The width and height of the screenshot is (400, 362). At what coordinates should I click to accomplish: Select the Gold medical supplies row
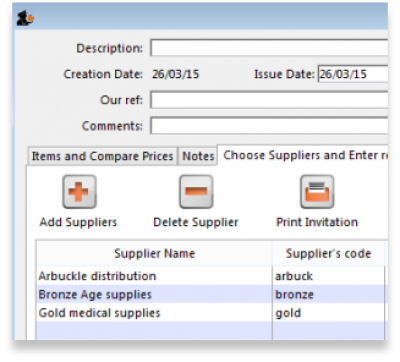point(211,313)
